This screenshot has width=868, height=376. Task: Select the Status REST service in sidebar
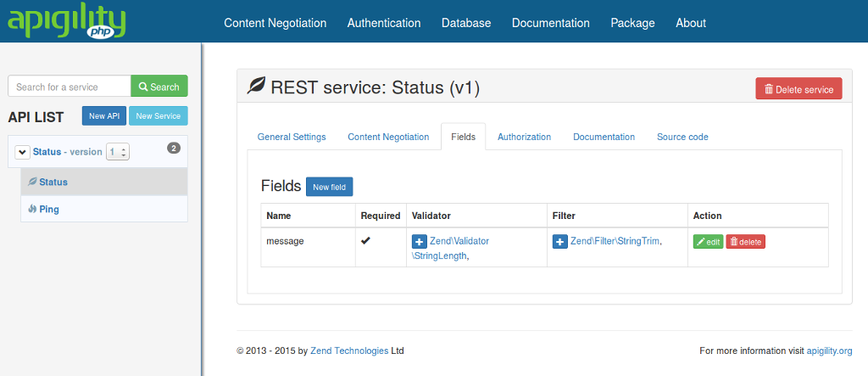click(104, 182)
